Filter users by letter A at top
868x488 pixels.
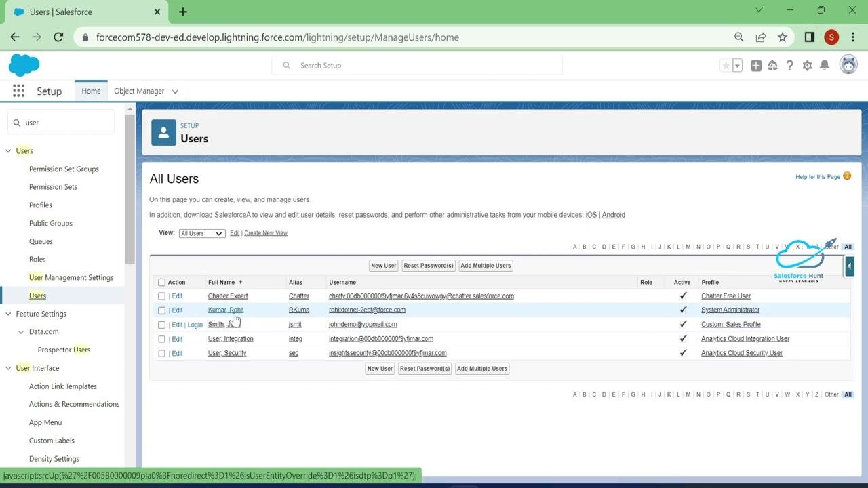tap(574, 247)
